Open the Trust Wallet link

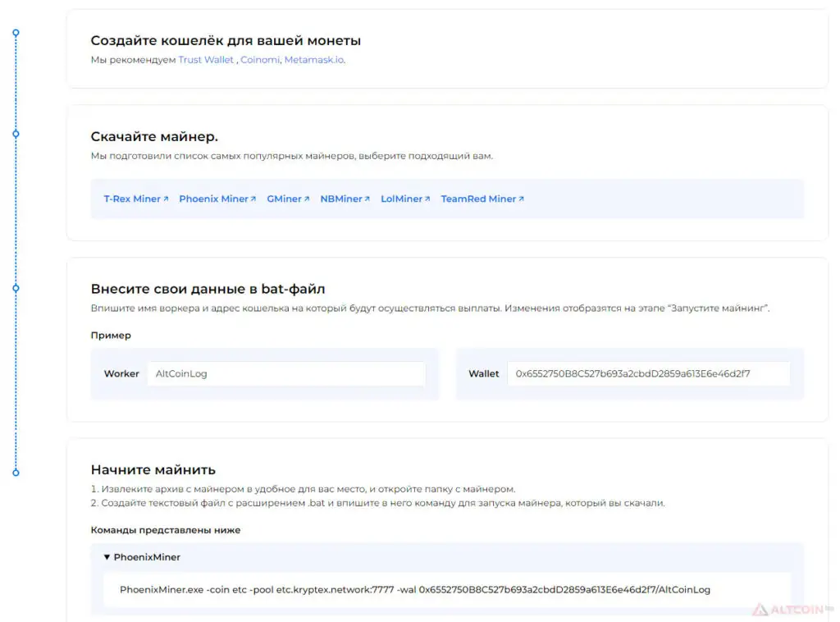point(206,60)
